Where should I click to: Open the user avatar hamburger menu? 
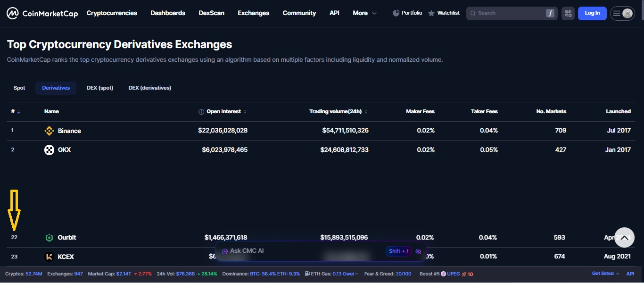tap(622, 13)
